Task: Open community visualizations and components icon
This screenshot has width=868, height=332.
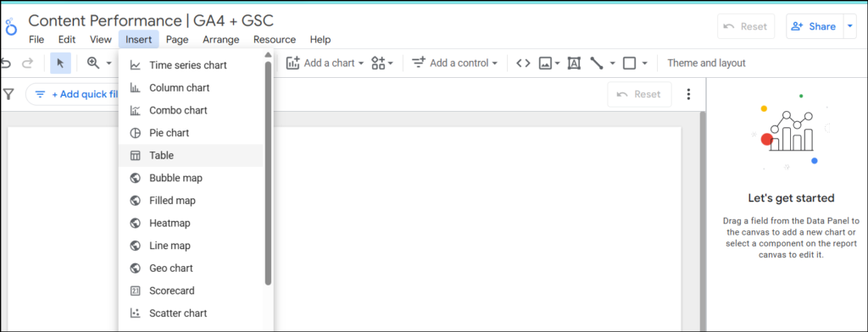Action: click(382, 63)
